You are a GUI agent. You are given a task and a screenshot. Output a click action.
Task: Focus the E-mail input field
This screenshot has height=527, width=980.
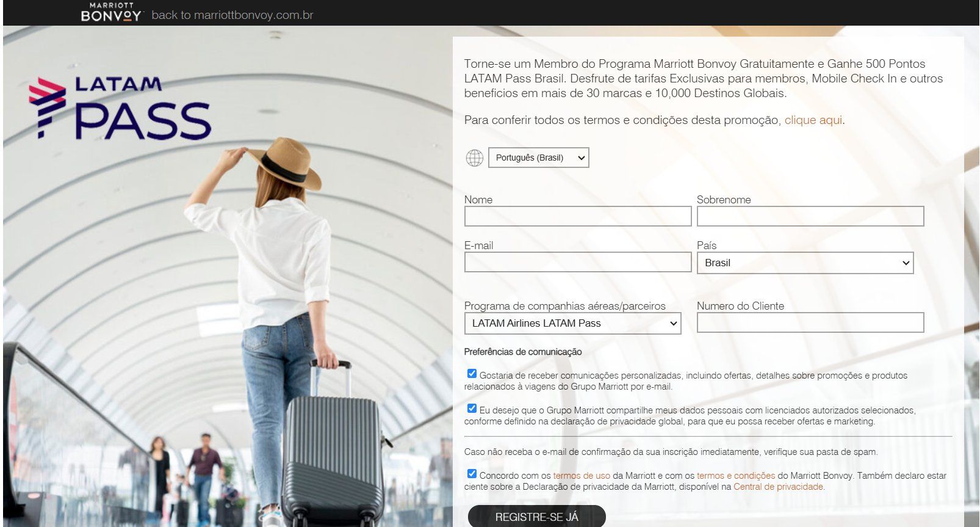577,262
